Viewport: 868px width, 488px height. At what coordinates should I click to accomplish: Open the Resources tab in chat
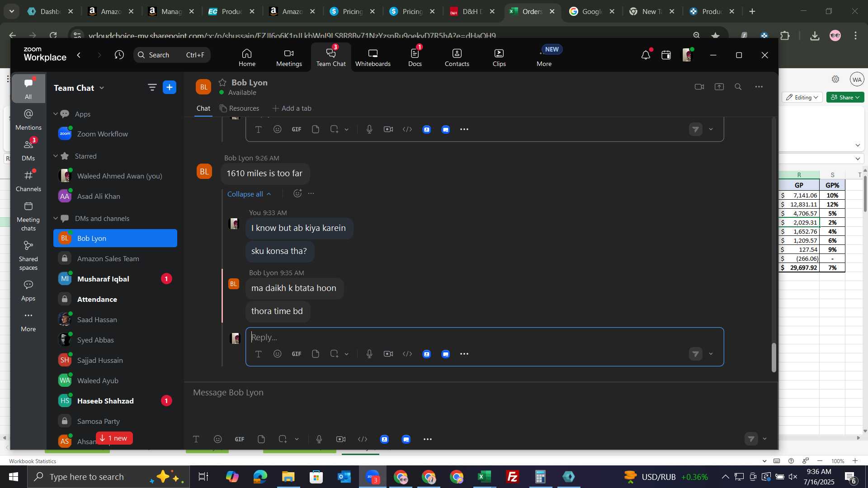pyautogui.click(x=240, y=108)
